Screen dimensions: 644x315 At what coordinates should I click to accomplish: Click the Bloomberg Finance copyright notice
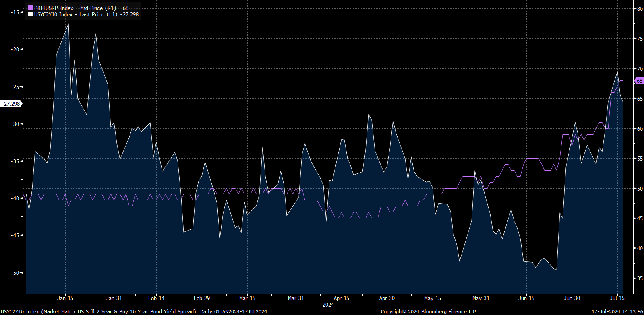429,311
